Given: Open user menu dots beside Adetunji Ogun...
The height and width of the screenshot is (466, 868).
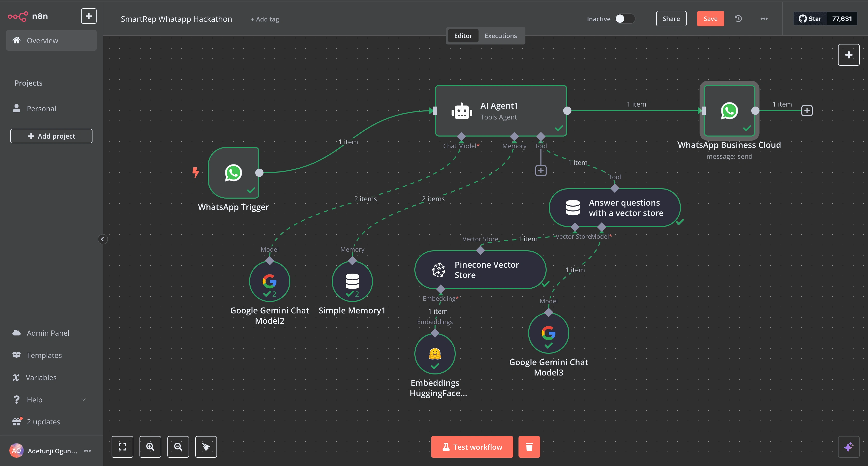Looking at the screenshot, I should click(x=87, y=451).
